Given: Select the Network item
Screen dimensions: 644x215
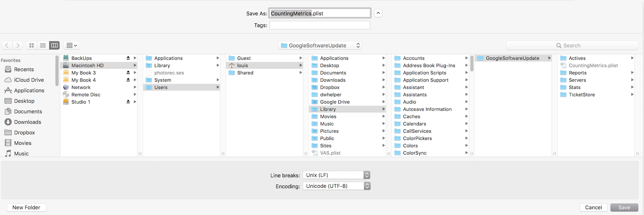Looking at the screenshot, I should (x=99, y=87).
